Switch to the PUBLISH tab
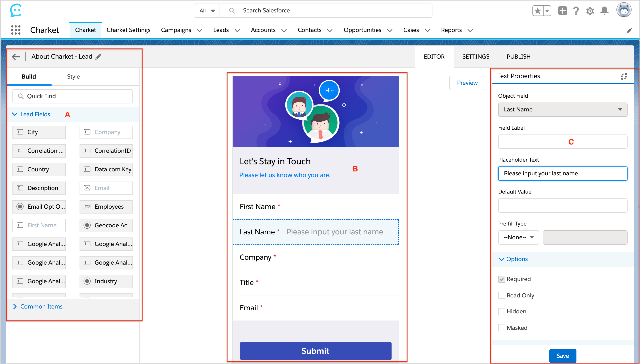This screenshot has width=640, height=364. click(518, 57)
